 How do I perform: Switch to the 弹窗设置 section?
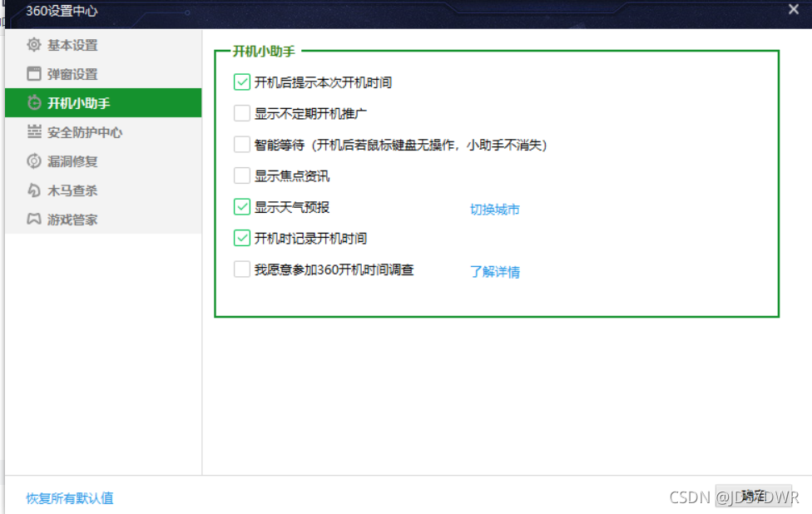click(103, 74)
